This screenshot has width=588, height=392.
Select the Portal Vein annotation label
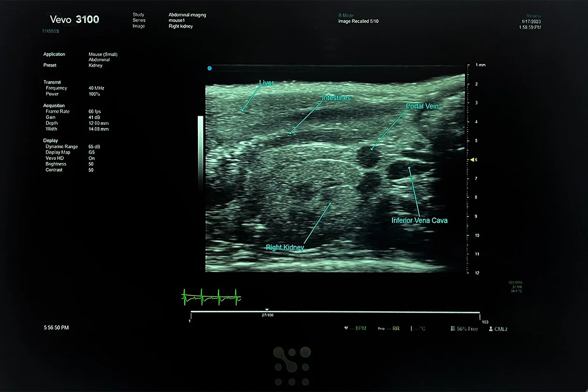pos(422,106)
